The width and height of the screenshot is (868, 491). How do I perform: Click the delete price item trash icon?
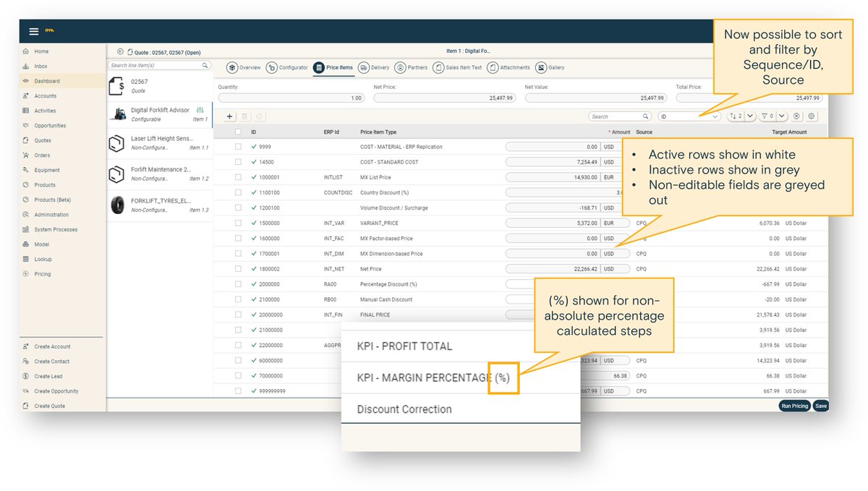[246, 116]
